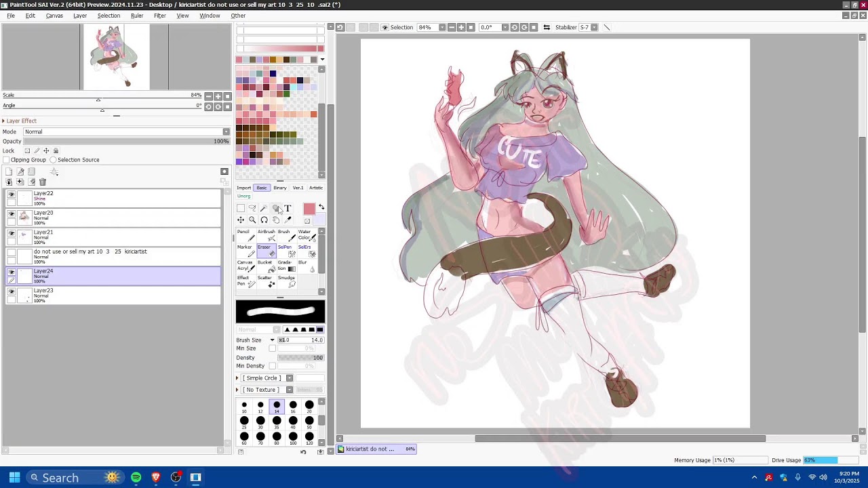Expand the Layer Effect section
This screenshot has width=868, height=488.
3,121
